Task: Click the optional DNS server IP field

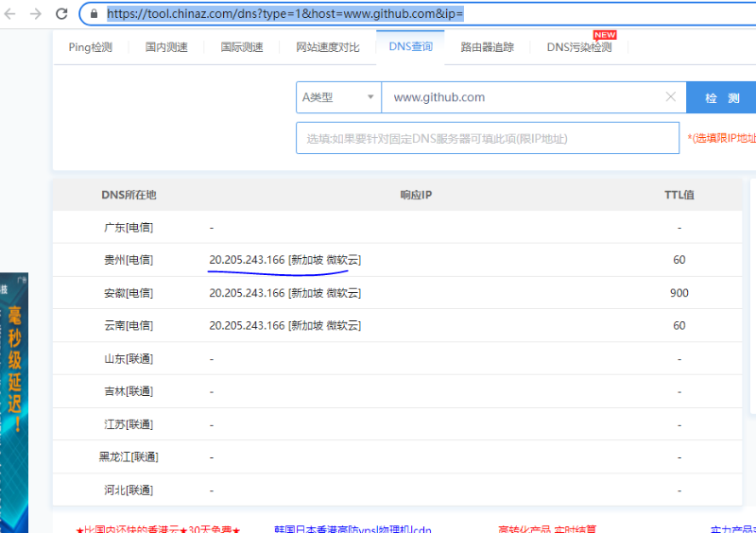Action: point(488,138)
